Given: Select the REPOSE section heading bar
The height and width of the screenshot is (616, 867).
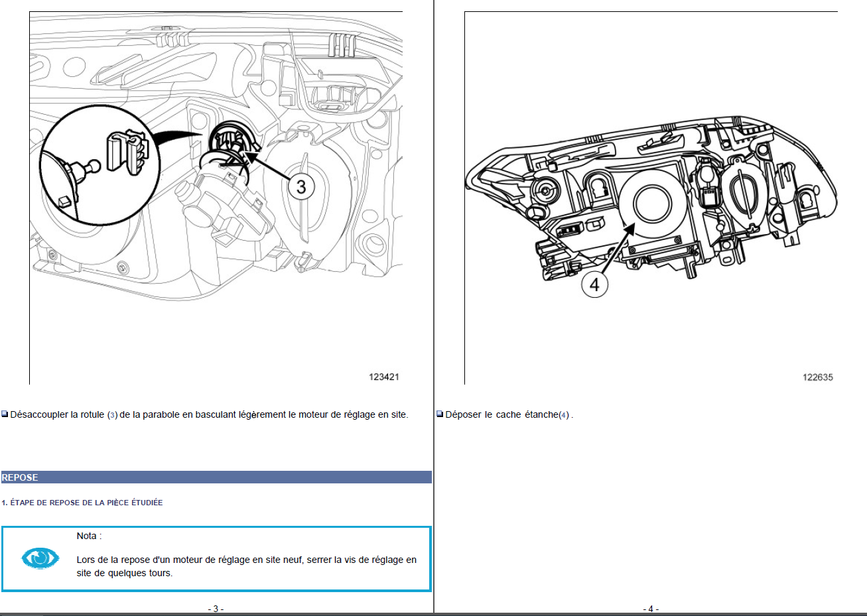Looking at the screenshot, I should [x=216, y=477].
